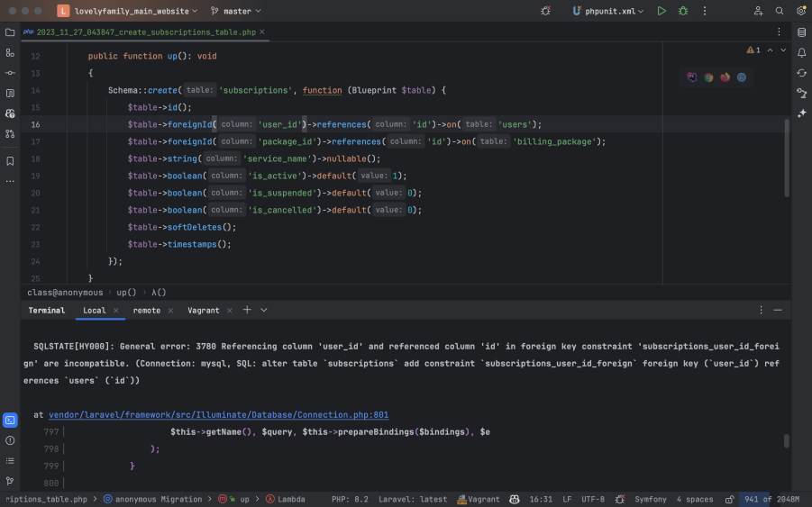This screenshot has width=812, height=507.
Task: Open IDE settings gear
Action: [801, 11]
